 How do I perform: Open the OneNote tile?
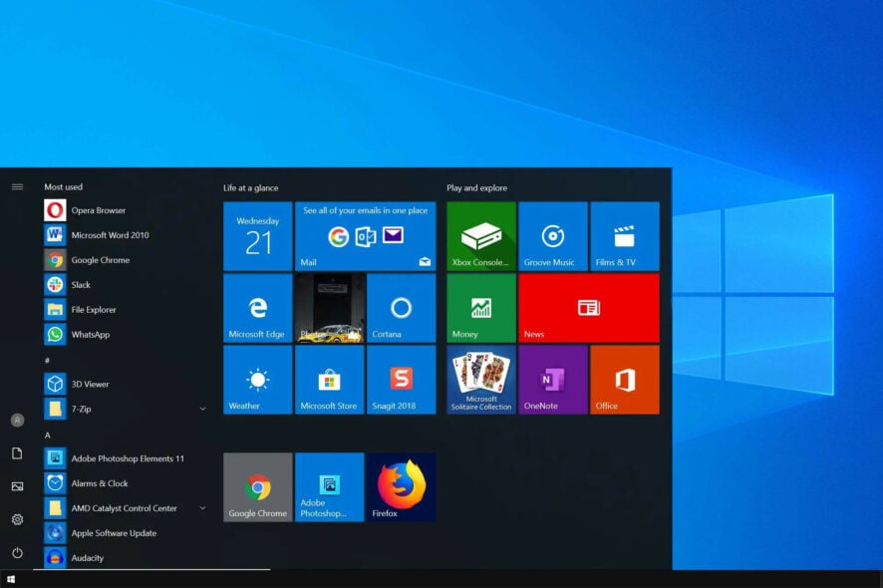(553, 380)
